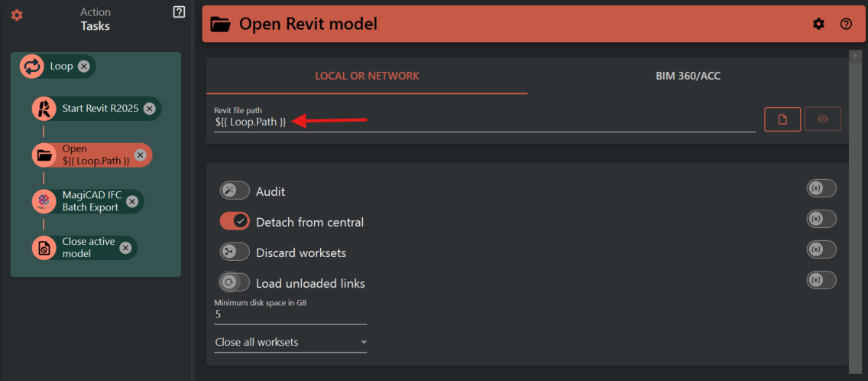Open help icon in Action Tasks panel

pos(179,11)
